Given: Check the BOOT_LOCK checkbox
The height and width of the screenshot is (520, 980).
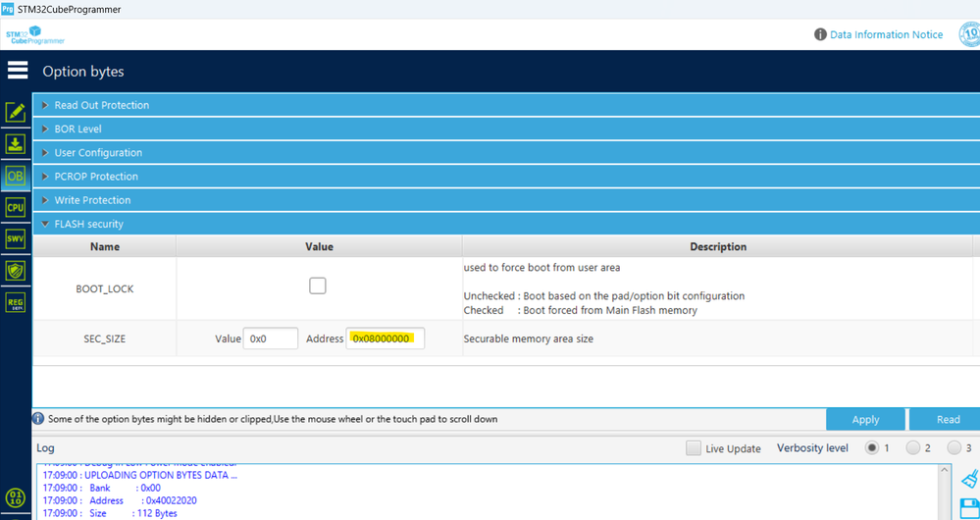Looking at the screenshot, I should pos(318,286).
